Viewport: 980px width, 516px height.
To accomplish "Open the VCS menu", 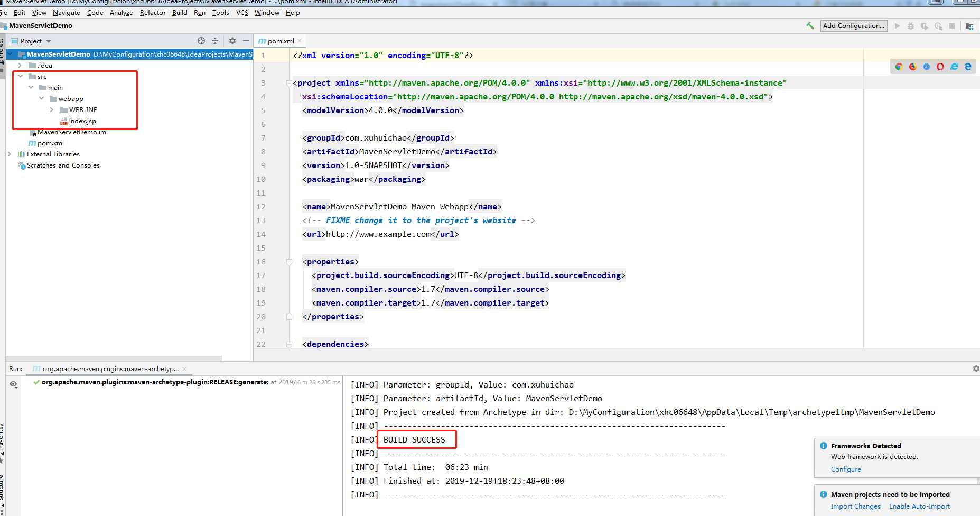I will (x=242, y=13).
